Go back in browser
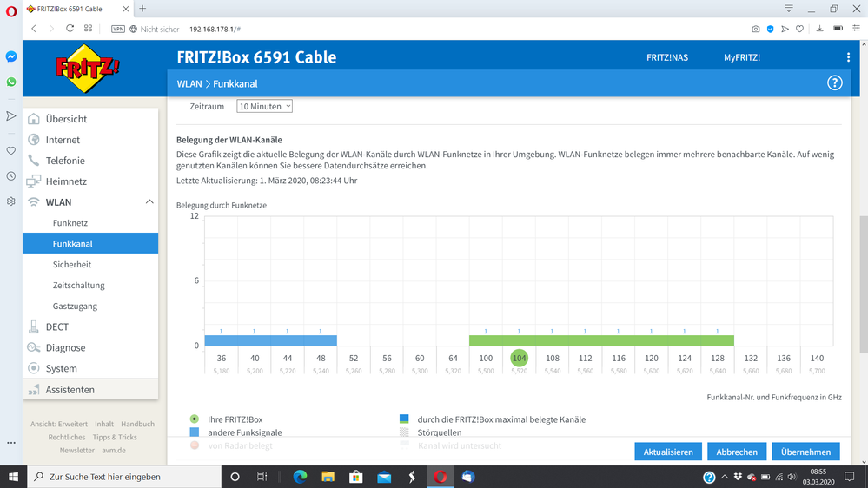This screenshot has width=868, height=488. 34,28
